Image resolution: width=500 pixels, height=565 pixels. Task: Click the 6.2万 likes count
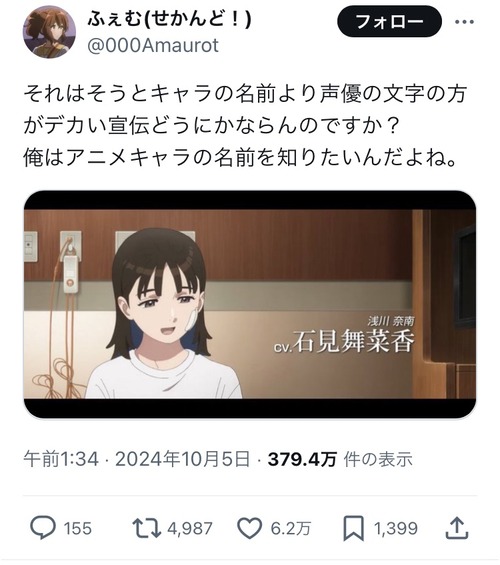[290, 529]
